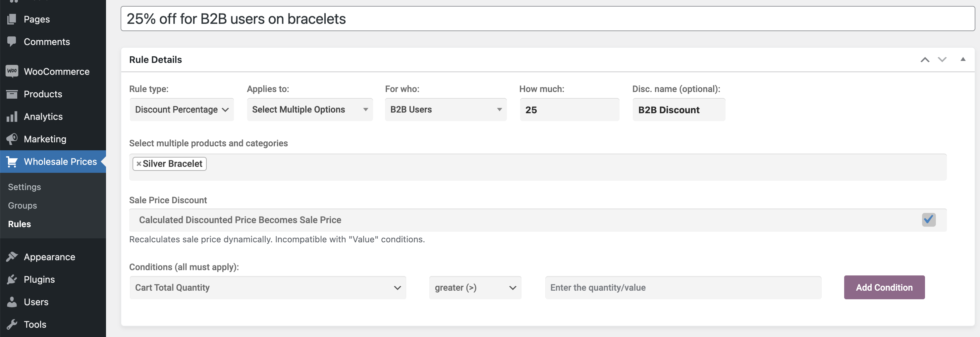Click the Pages sidebar icon
The image size is (980, 337).
click(x=12, y=19)
